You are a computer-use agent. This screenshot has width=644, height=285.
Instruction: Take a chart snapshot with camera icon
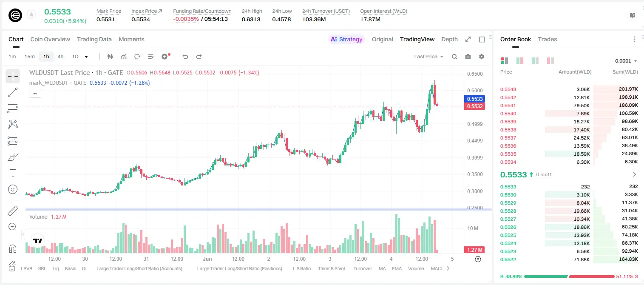468,57
